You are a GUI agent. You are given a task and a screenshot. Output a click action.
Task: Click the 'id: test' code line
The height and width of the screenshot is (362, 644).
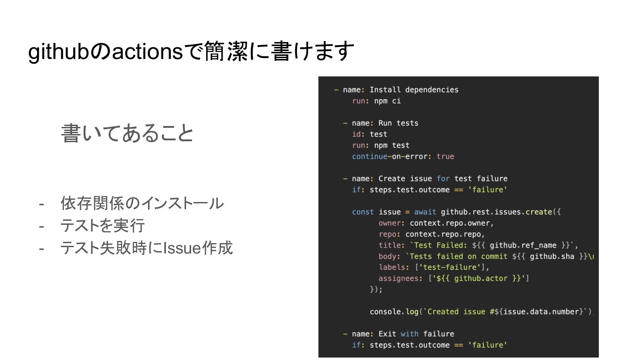pos(369,134)
